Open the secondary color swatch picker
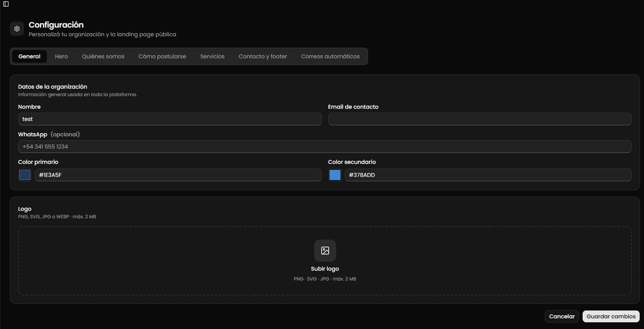The width and height of the screenshot is (644, 329). [x=335, y=175]
